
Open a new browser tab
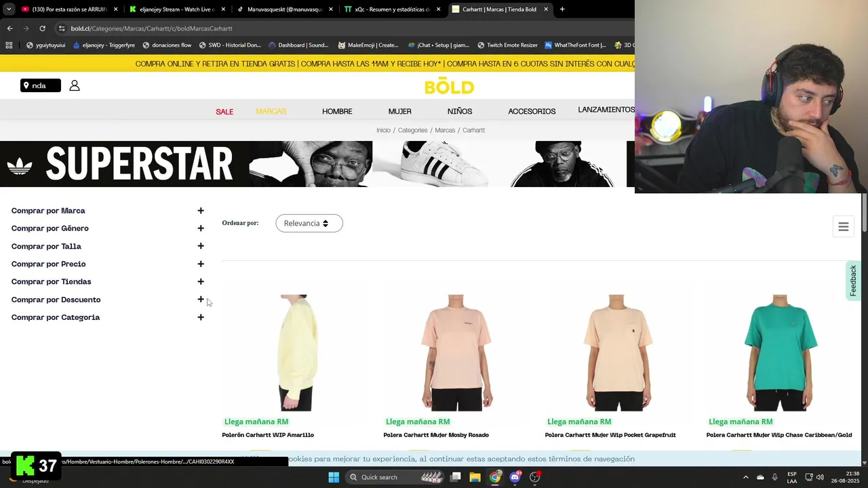click(x=562, y=9)
